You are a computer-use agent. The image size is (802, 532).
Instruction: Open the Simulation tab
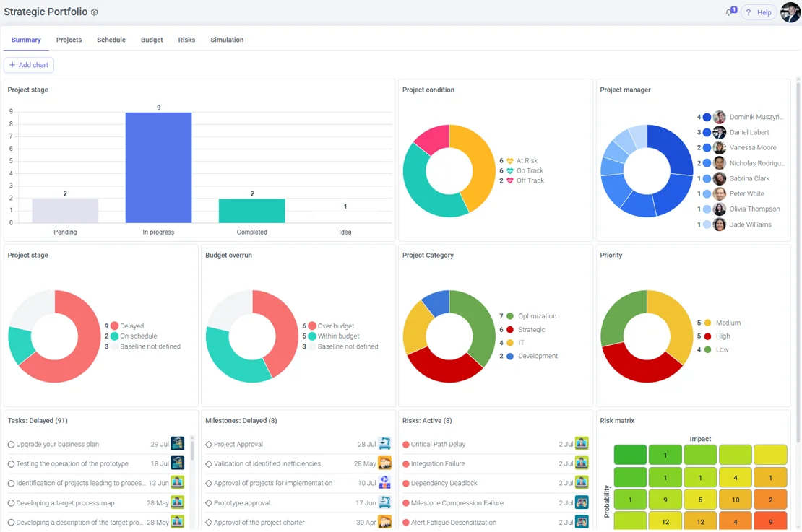click(x=227, y=40)
